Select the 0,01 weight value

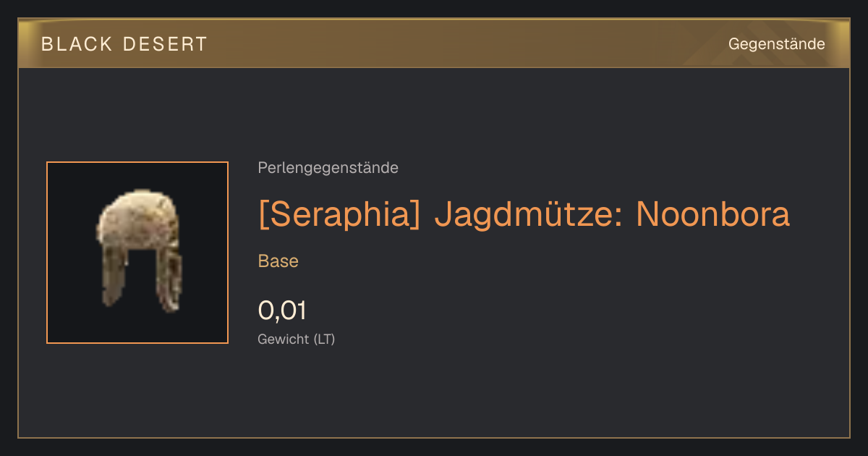pos(282,311)
